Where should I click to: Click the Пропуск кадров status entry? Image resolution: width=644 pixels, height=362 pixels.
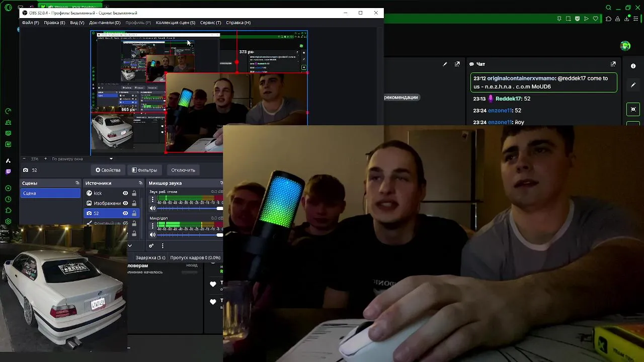[x=195, y=257]
